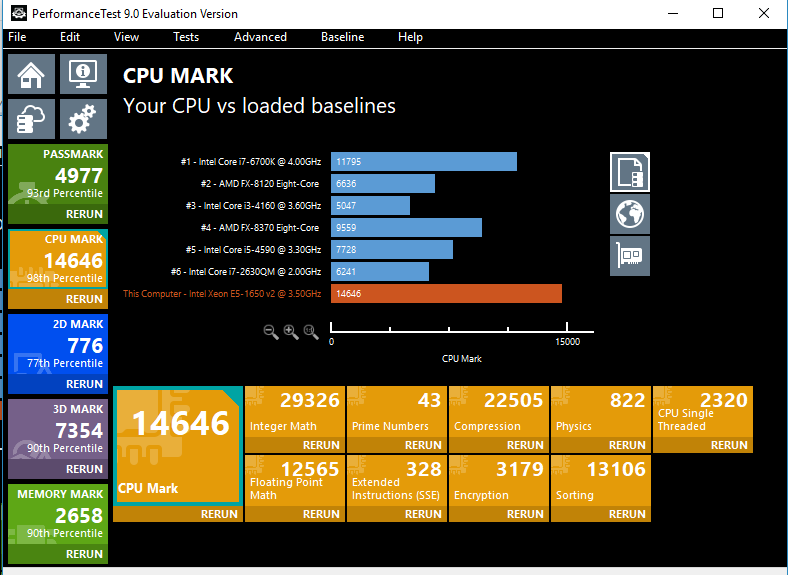Click the 'This Computer - Intel Xeon E5-1650 v2' label
This screenshot has width=788, height=575.
tap(222, 294)
